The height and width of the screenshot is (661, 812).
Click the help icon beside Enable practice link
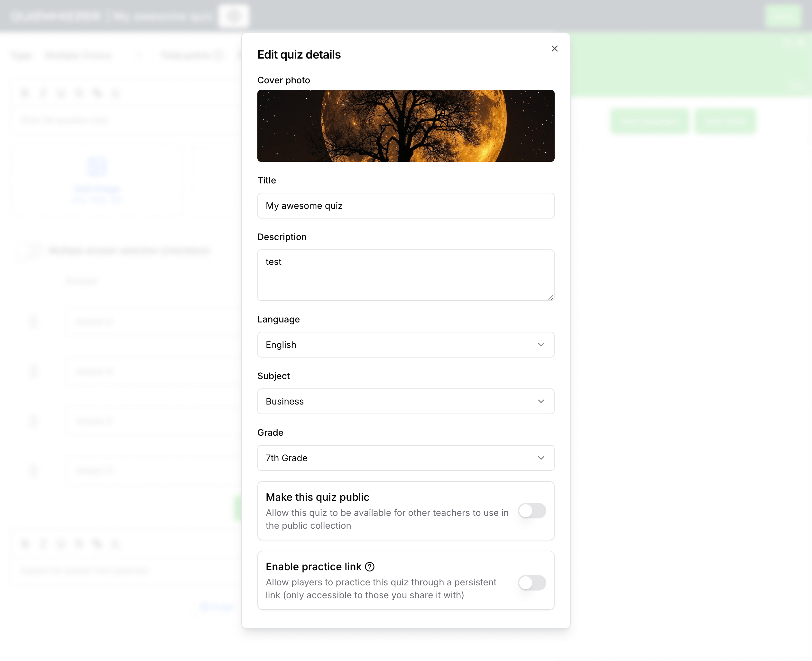(x=370, y=567)
